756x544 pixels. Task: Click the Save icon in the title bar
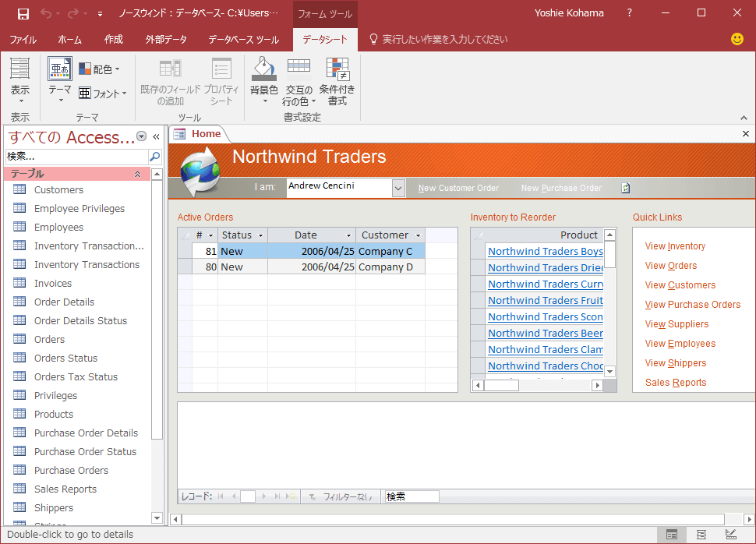[x=23, y=13]
